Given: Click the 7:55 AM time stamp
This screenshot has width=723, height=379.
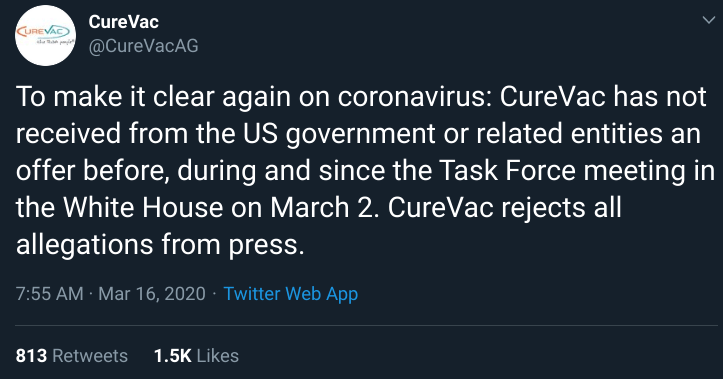Looking at the screenshot, I should tap(49, 294).
